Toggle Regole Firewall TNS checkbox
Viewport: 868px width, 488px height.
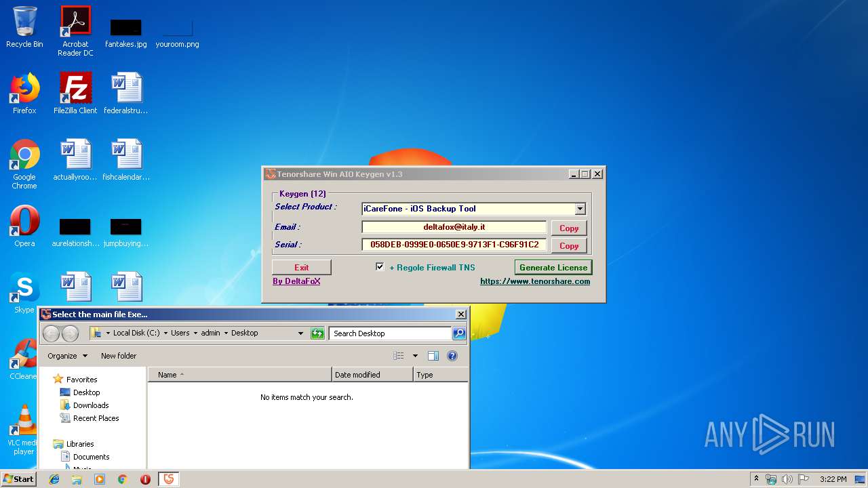coord(380,267)
